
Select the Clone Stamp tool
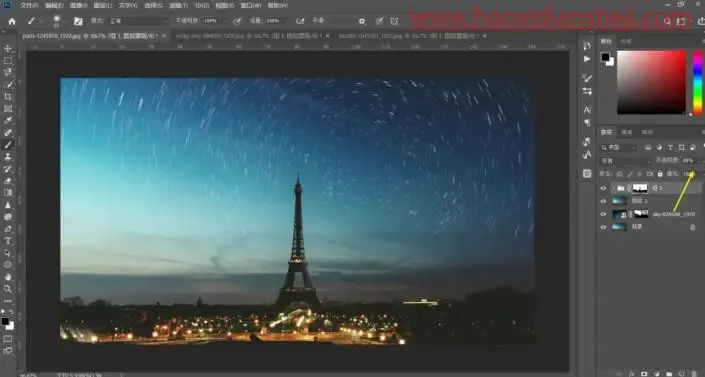(x=8, y=157)
